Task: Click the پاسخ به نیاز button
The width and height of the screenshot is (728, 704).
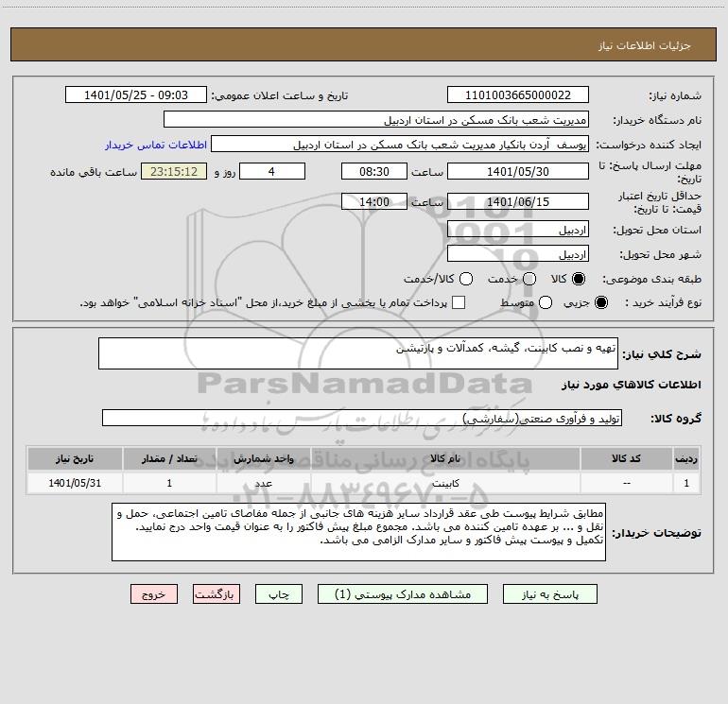Action: (549, 594)
